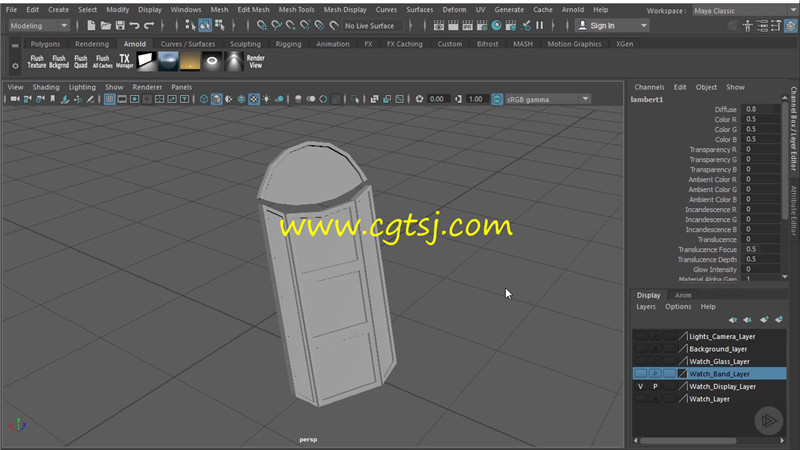Select by component type mode icon
Image resolution: width=800 pixels, height=450 pixels.
[220, 25]
